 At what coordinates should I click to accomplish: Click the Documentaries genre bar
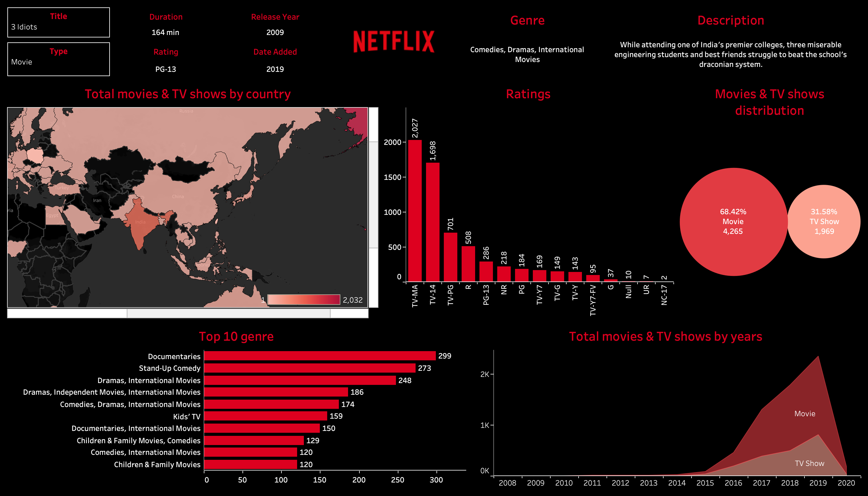click(320, 356)
